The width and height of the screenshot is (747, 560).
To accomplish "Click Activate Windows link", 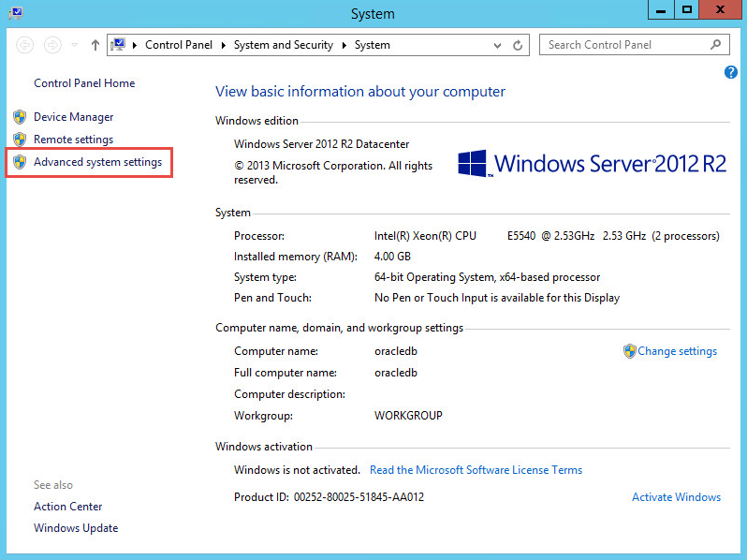I will pos(676,497).
